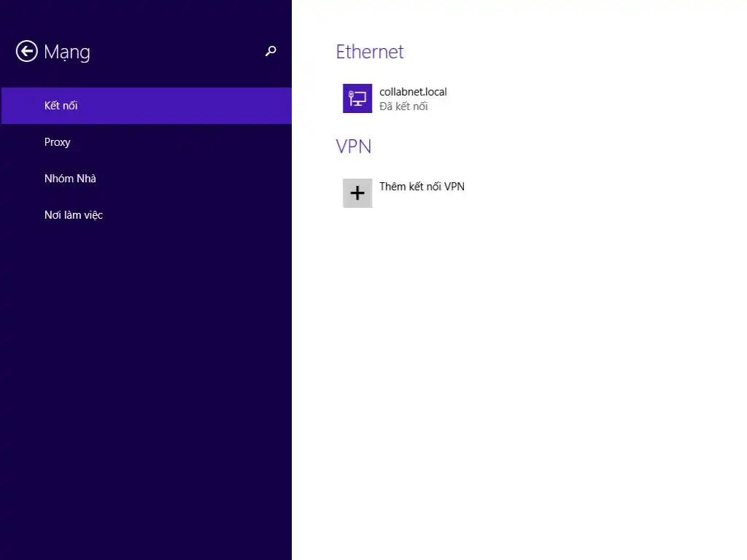747x560 pixels.
Task: Click the Thêm kết nối VPN label
Action: coord(422,187)
